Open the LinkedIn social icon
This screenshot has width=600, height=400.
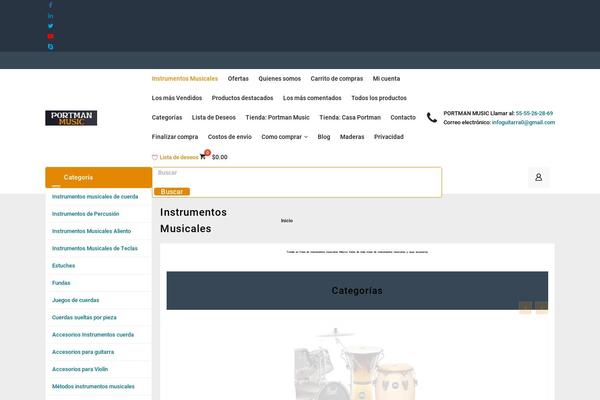[51, 16]
